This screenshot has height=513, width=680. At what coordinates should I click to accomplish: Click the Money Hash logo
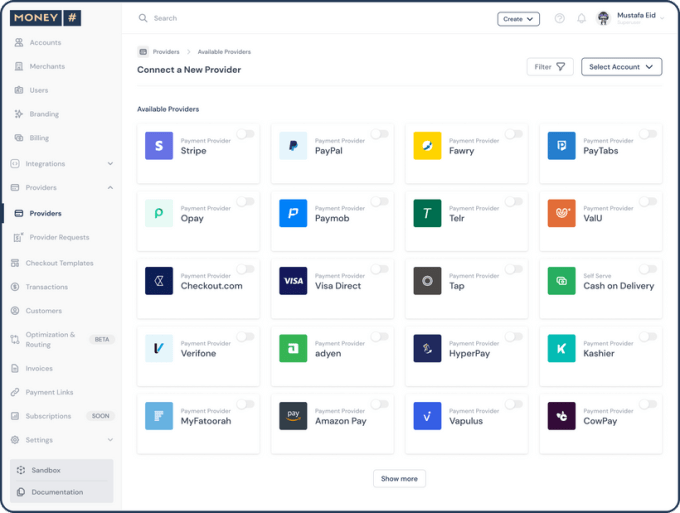point(45,18)
